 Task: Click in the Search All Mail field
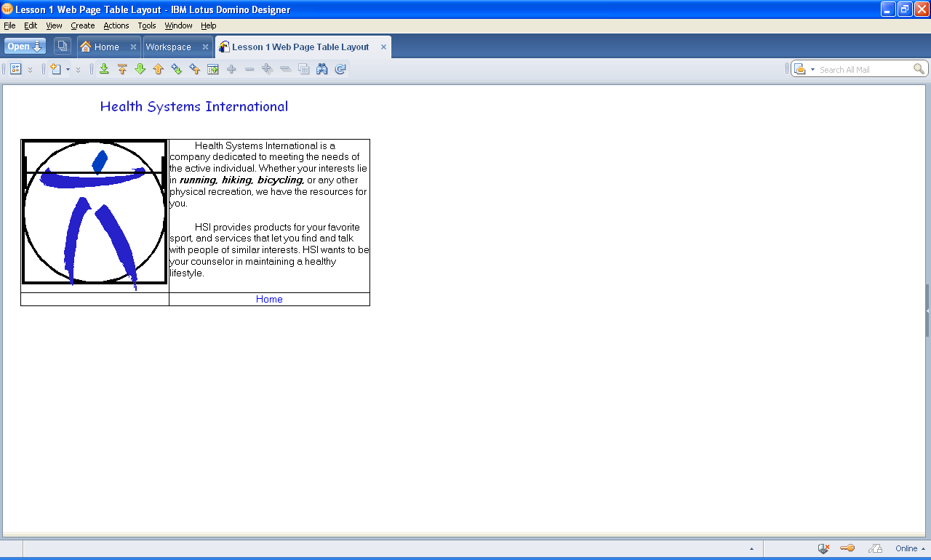point(863,70)
